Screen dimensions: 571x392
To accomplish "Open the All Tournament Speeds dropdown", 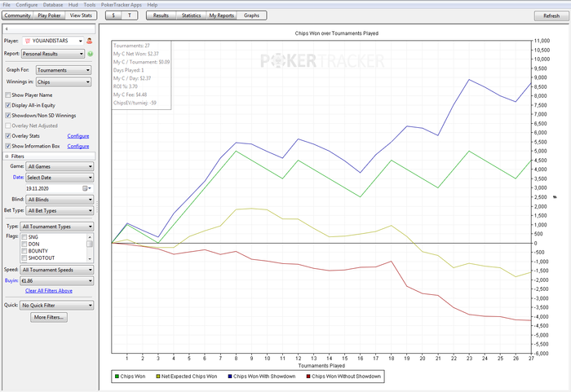I will (x=57, y=270).
